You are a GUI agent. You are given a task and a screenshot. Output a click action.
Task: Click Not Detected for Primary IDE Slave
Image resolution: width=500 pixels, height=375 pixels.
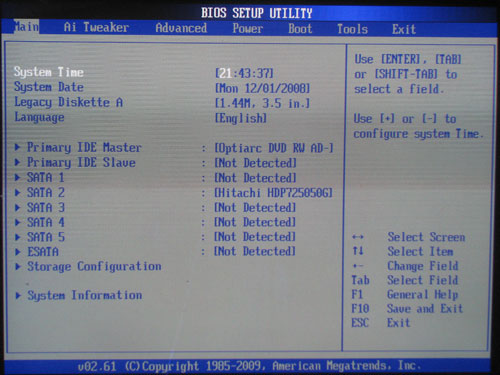point(255,163)
